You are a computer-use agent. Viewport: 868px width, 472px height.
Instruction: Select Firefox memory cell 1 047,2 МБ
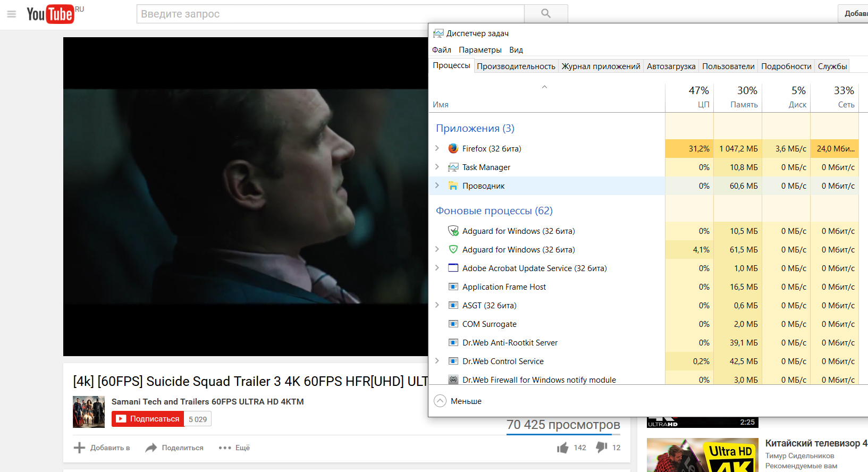(x=738, y=148)
